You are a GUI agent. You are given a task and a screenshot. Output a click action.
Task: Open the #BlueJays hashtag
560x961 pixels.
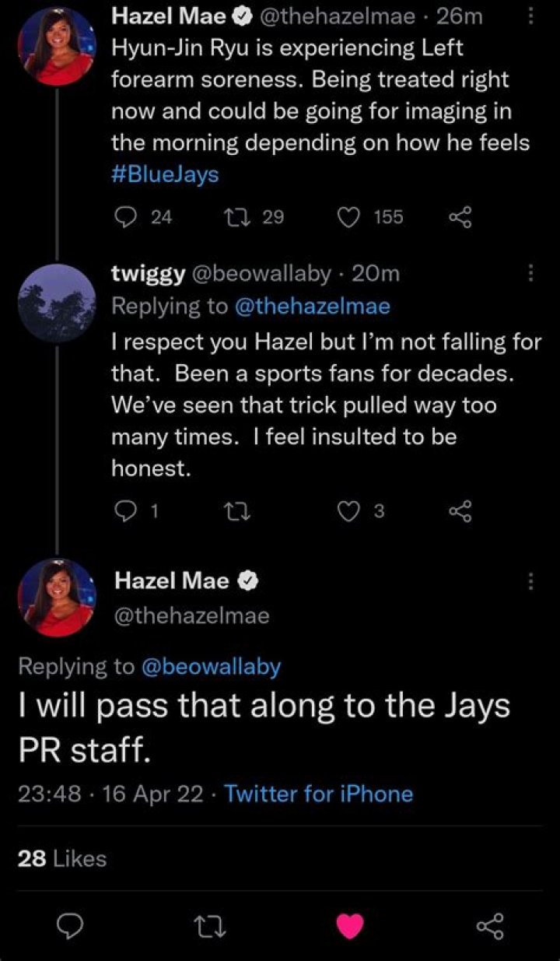point(166,174)
